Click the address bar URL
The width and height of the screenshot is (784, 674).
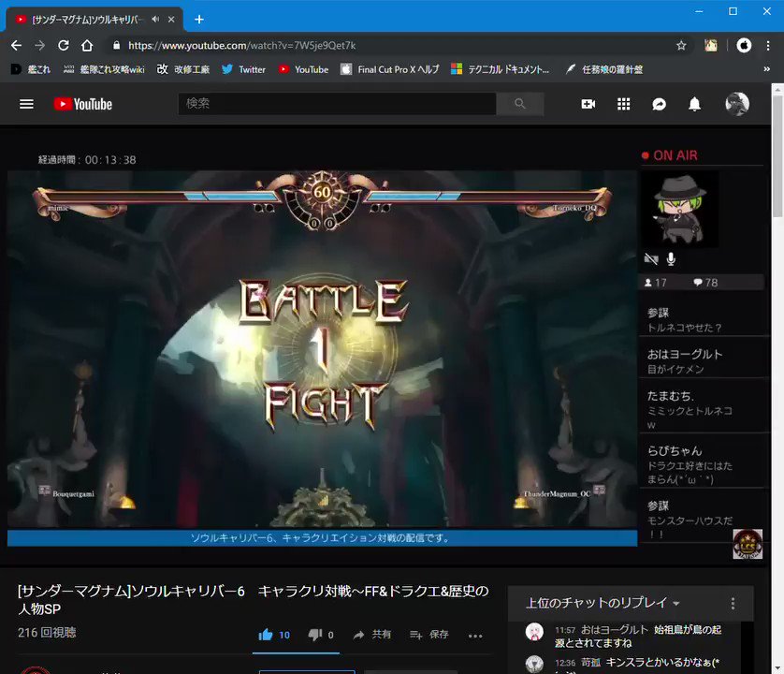click(x=242, y=46)
